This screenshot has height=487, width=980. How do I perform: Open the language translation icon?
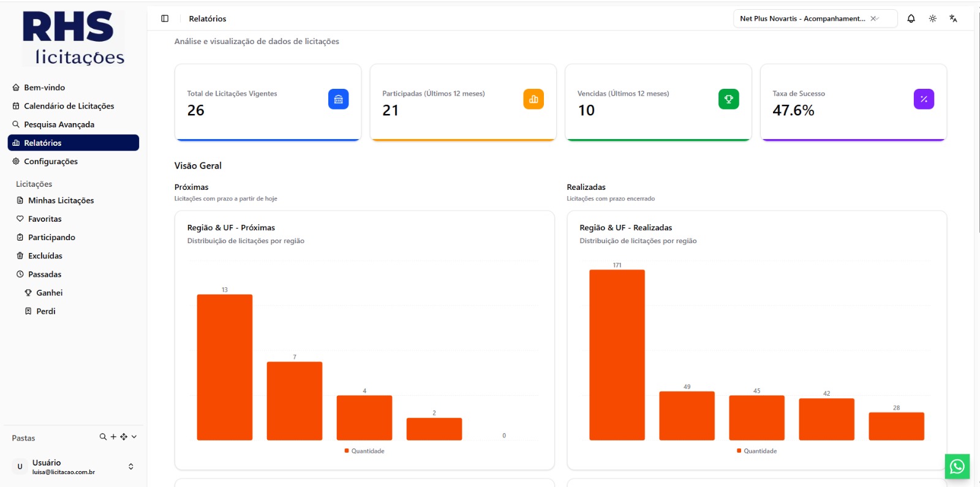[x=953, y=18]
